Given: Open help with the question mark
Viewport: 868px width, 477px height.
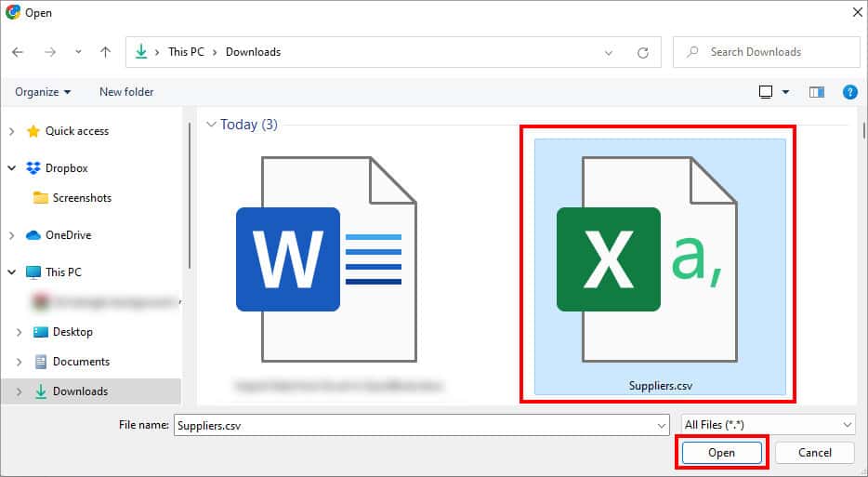Looking at the screenshot, I should 849,92.
